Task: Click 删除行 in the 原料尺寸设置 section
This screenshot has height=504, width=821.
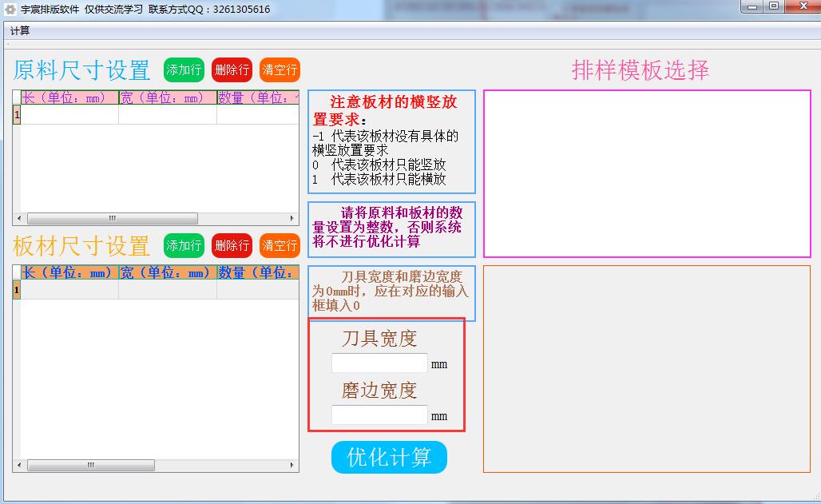Action: coord(232,70)
